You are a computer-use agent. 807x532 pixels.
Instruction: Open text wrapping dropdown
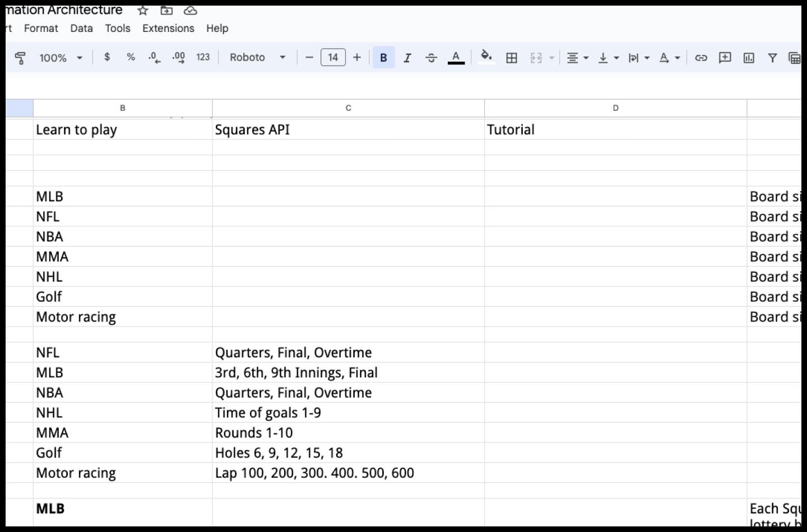click(639, 58)
